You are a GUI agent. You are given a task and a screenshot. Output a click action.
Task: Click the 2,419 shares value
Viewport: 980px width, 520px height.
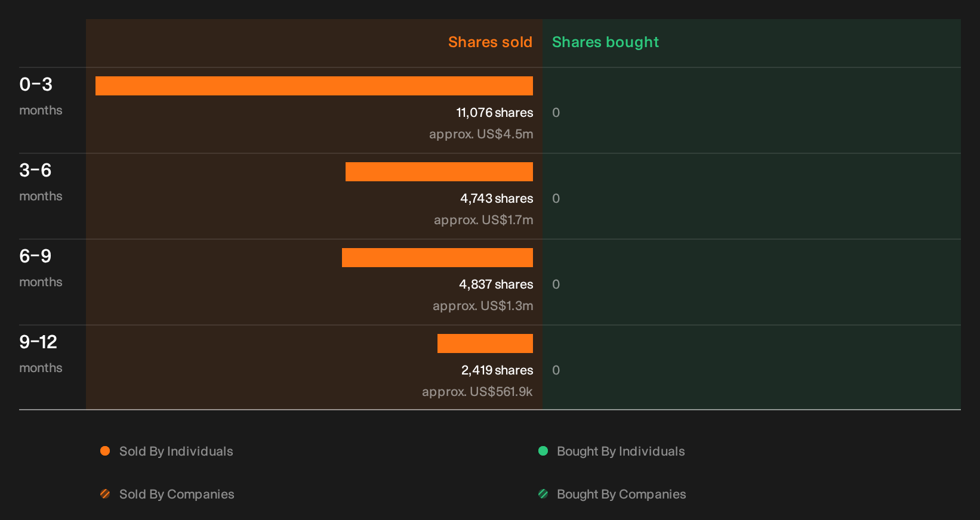coord(497,370)
